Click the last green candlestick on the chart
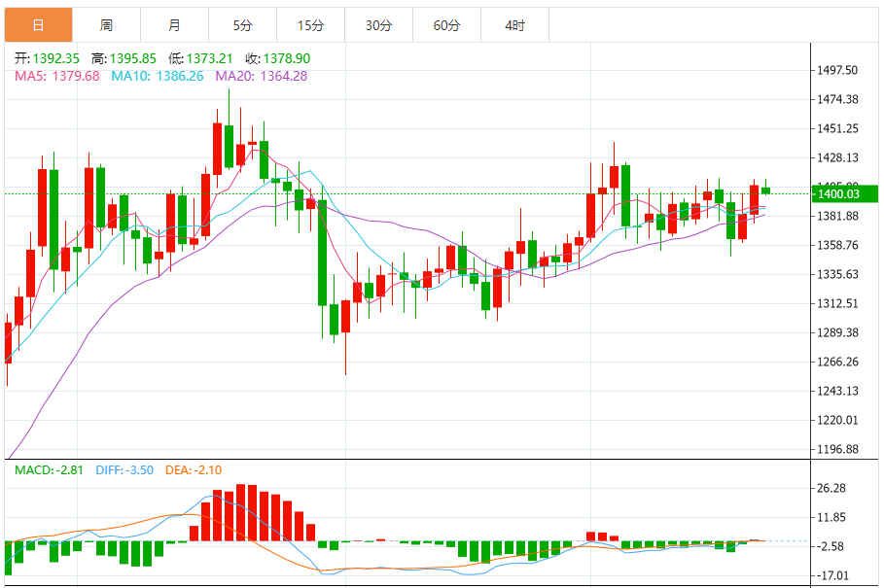884x588 pixels. click(765, 190)
